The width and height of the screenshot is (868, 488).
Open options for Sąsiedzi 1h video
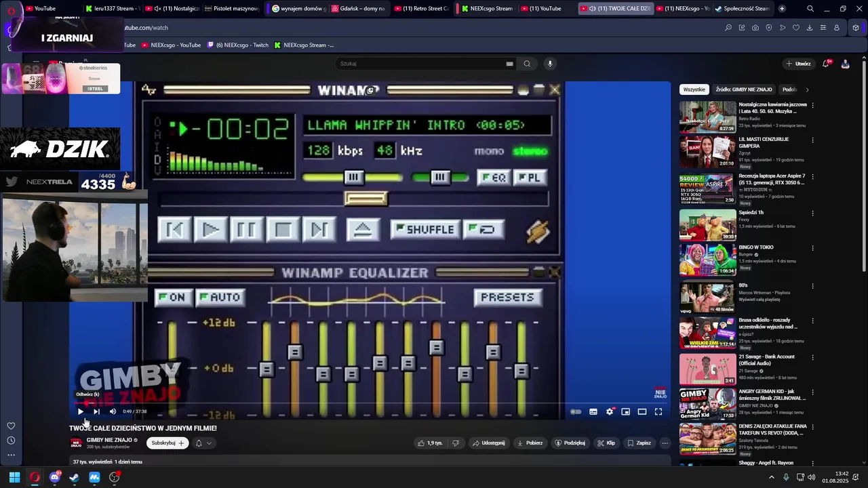[812, 213]
